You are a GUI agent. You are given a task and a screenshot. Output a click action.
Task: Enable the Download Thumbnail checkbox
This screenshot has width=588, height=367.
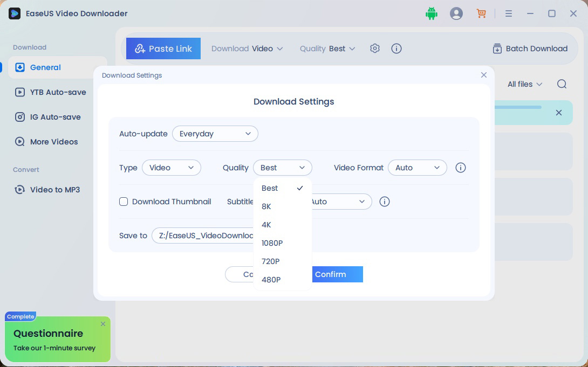coord(124,202)
